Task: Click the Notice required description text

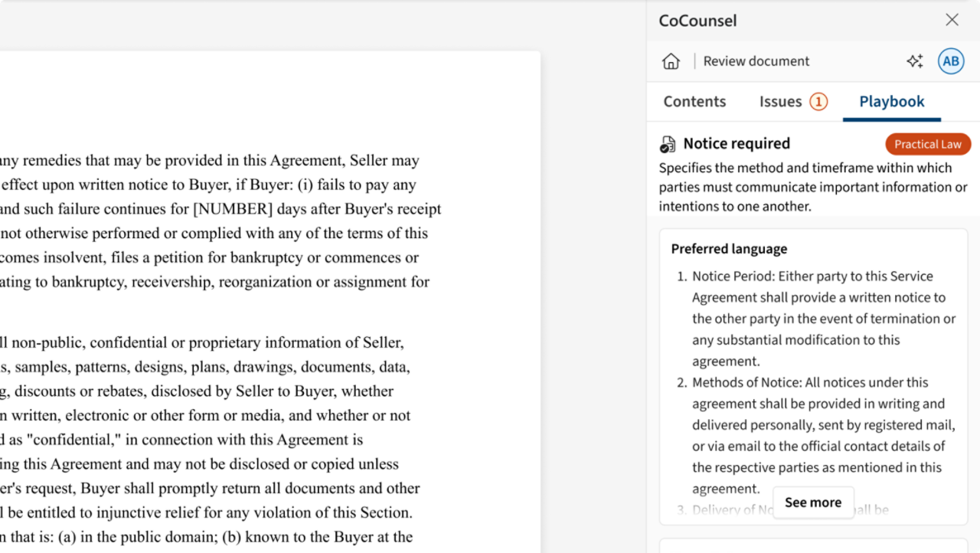Action: click(813, 187)
